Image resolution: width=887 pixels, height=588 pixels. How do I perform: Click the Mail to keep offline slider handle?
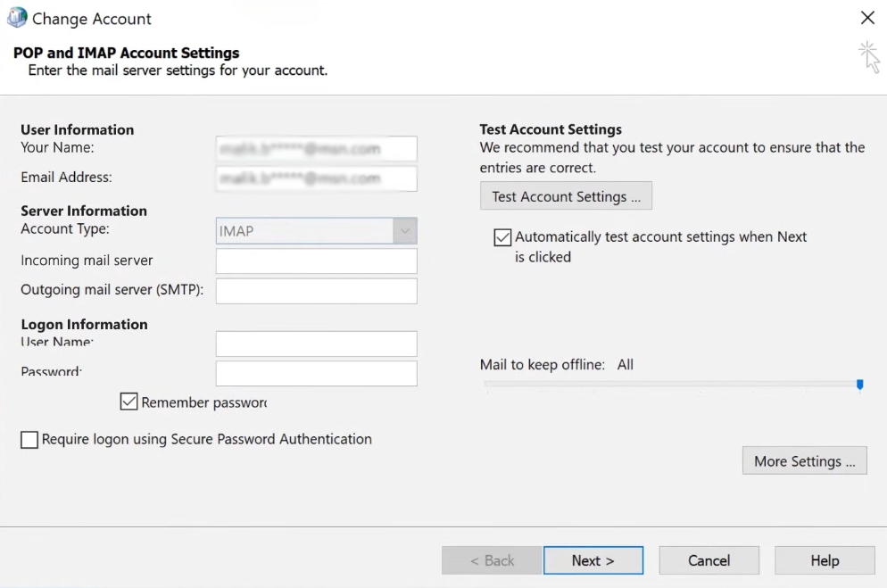(x=860, y=385)
